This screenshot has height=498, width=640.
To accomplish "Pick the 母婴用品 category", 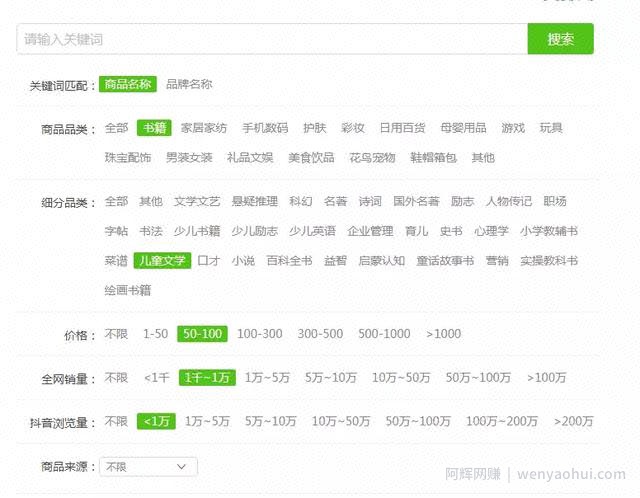I will 463,128.
